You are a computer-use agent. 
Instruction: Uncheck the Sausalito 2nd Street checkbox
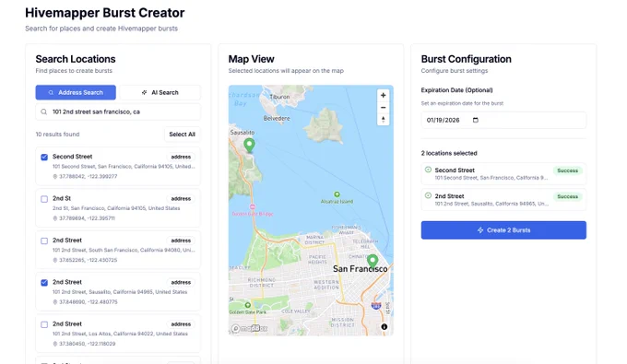[44, 283]
